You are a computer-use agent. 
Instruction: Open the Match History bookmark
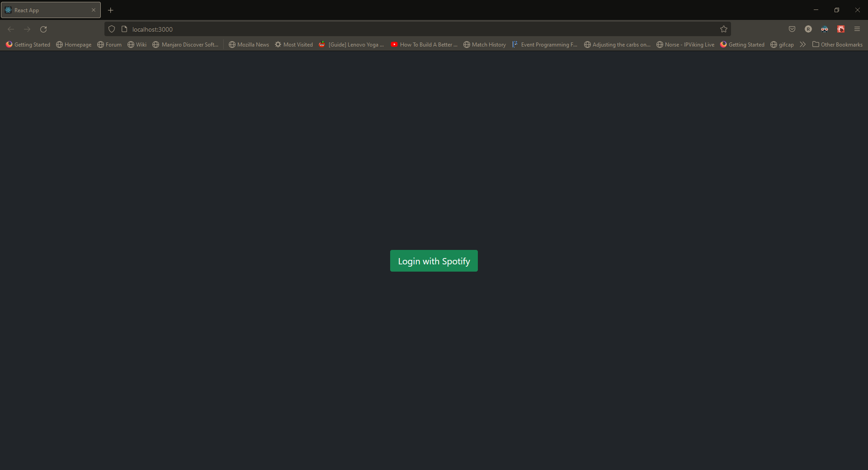tap(485, 45)
